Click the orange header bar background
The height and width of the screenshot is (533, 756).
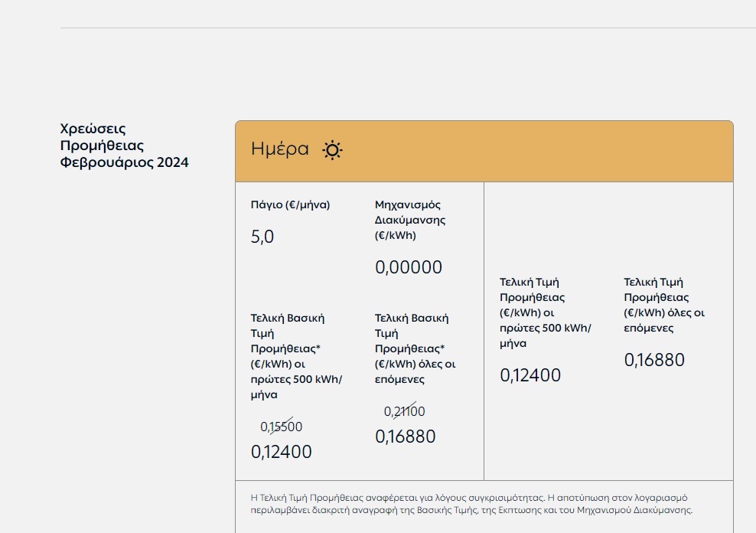(530, 151)
